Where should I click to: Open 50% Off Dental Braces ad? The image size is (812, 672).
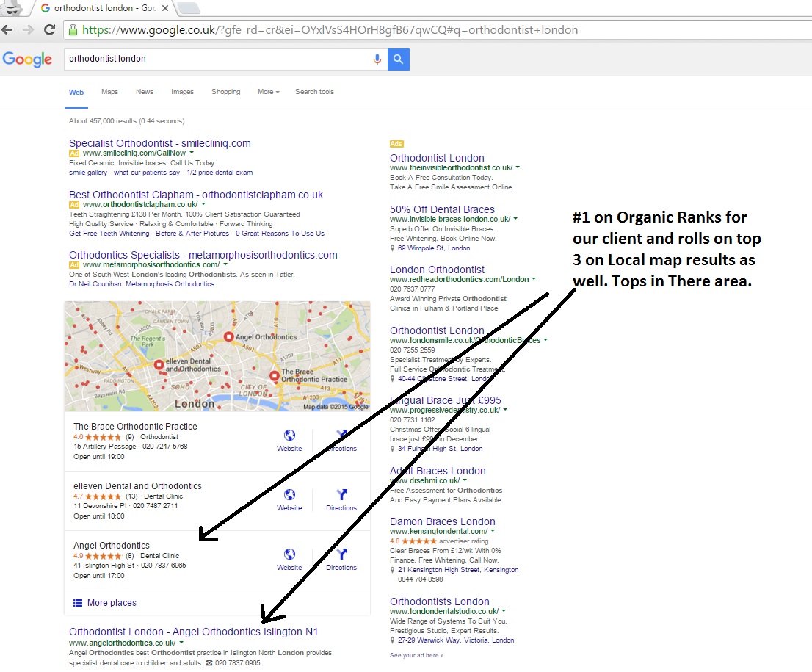click(442, 209)
